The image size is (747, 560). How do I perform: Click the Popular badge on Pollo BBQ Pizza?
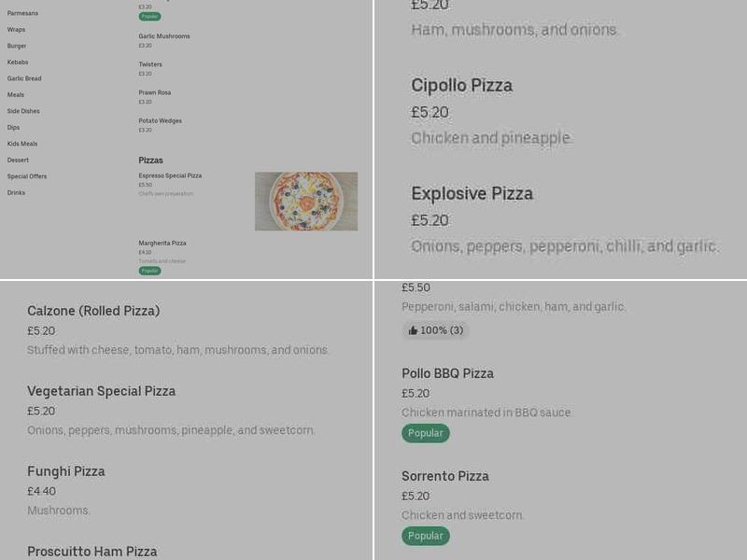(425, 433)
